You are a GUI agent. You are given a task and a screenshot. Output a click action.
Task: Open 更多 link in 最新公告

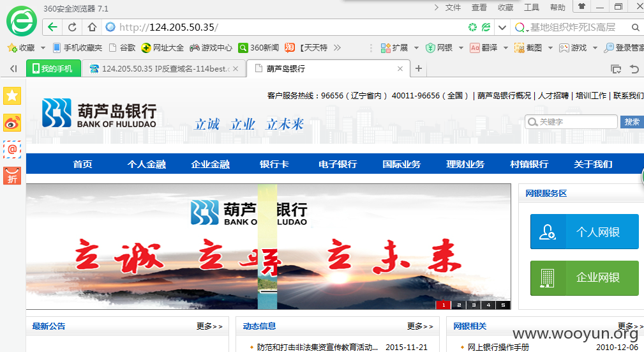(209, 326)
